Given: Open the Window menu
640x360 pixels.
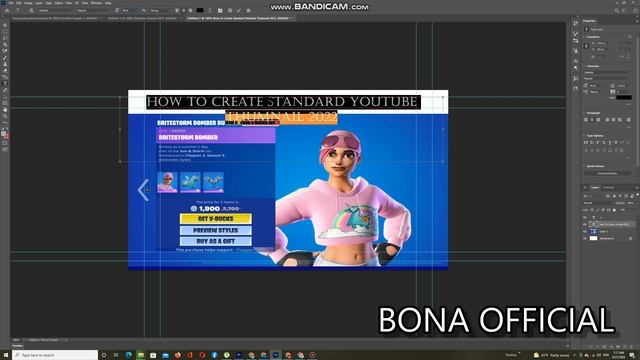Looking at the screenshot, I should click(x=96, y=3).
